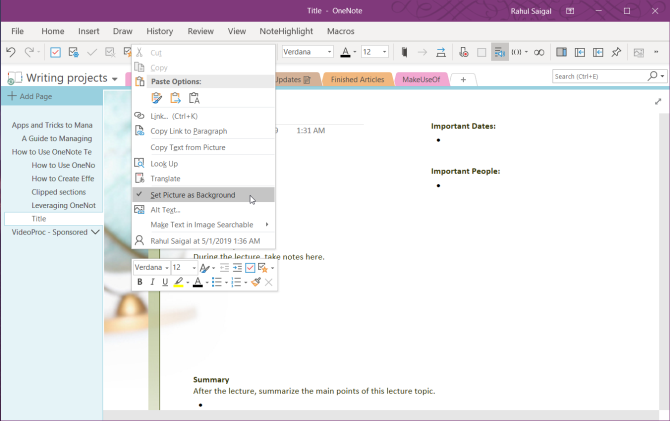Open ribbon font color dropdown arrow
670x421 pixels.
(355, 52)
